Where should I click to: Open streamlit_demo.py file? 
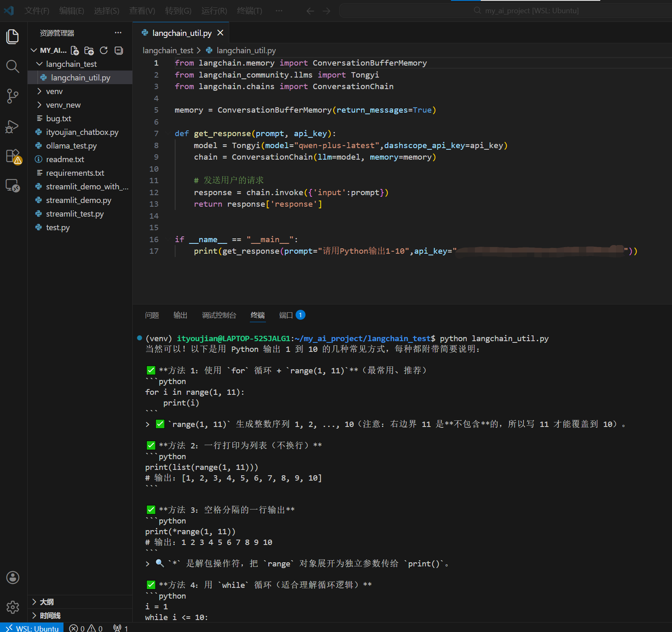click(80, 200)
